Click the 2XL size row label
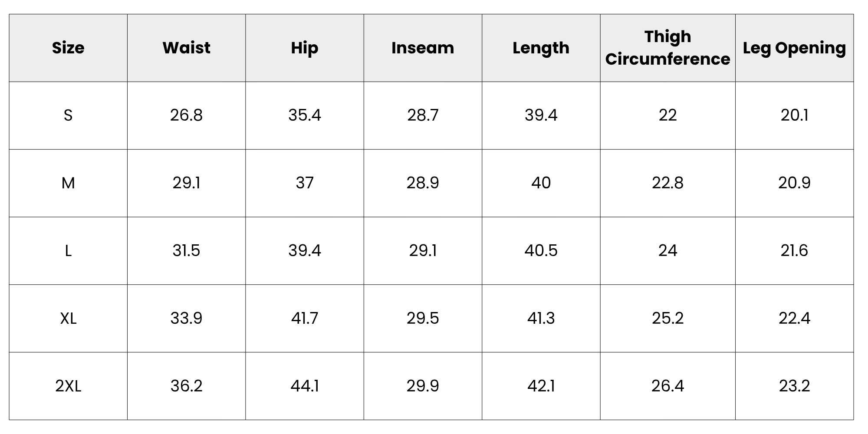Image resolution: width=868 pixels, height=434 pixels. pos(68,386)
